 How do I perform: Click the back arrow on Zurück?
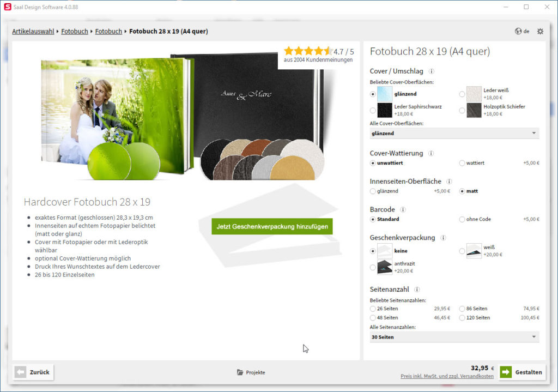pos(20,372)
